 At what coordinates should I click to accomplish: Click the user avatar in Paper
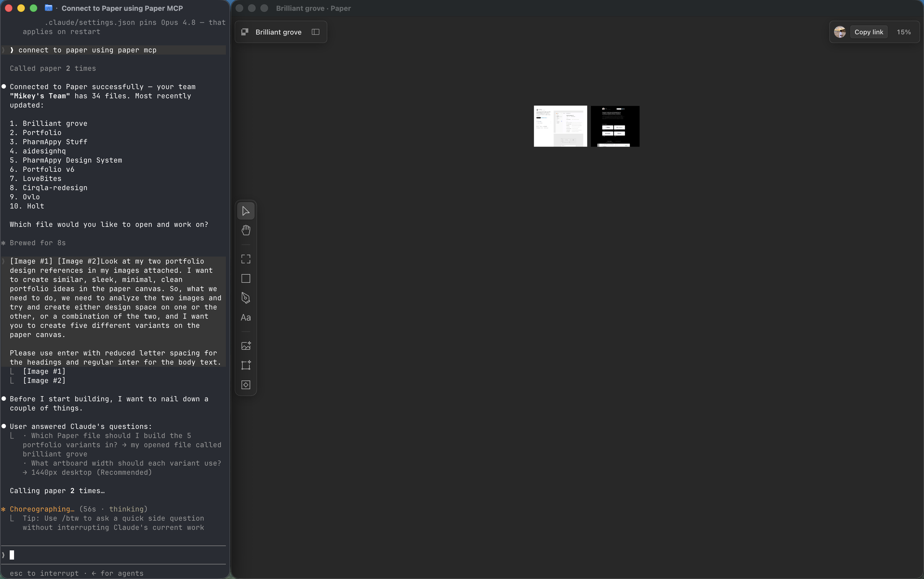(x=839, y=32)
